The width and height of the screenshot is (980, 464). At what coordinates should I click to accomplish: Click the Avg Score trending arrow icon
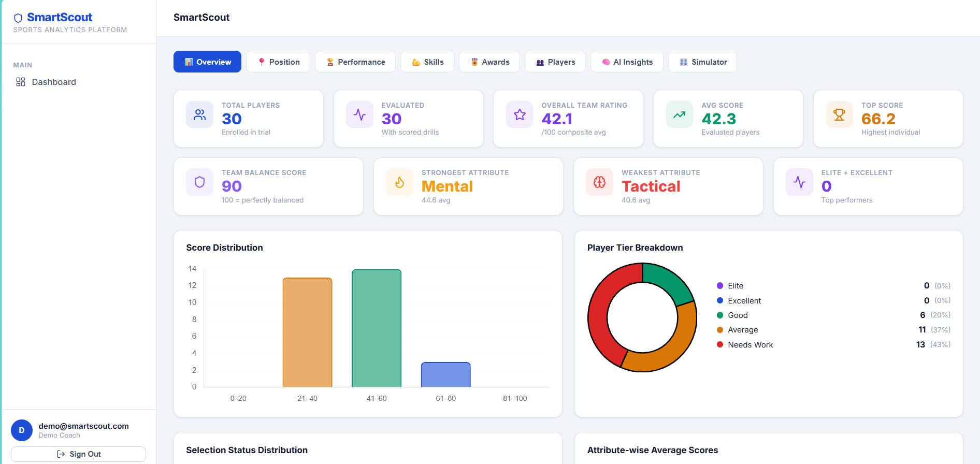click(x=679, y=114)
